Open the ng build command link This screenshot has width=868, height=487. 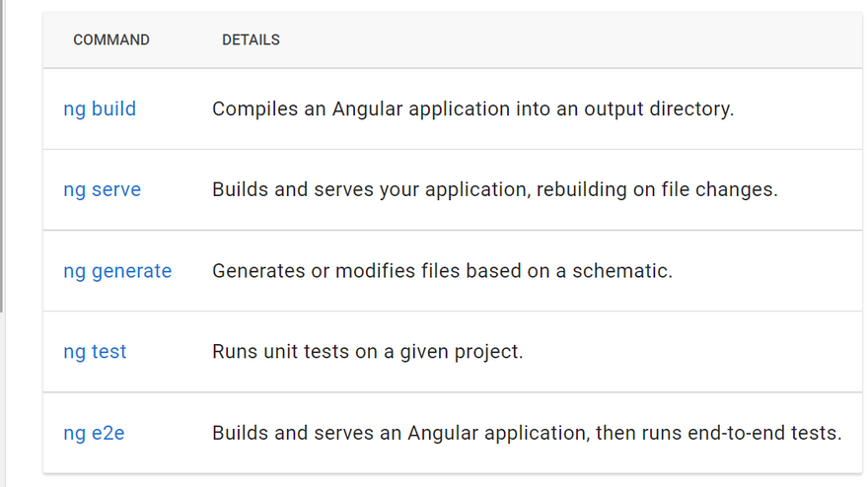100,109
